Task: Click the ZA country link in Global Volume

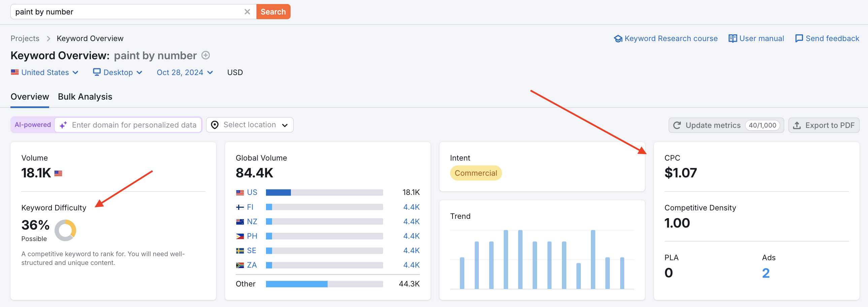Action: pos(252,265)
